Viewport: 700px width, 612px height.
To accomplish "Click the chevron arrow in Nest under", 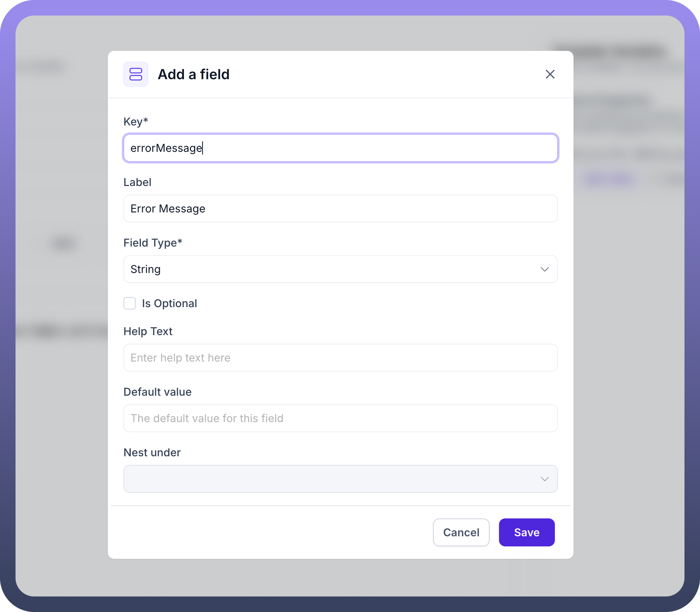I will tap(544, 479).
